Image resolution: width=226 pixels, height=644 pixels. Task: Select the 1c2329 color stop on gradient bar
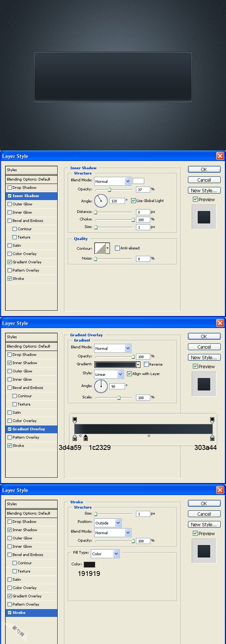(x=86, y=438)
